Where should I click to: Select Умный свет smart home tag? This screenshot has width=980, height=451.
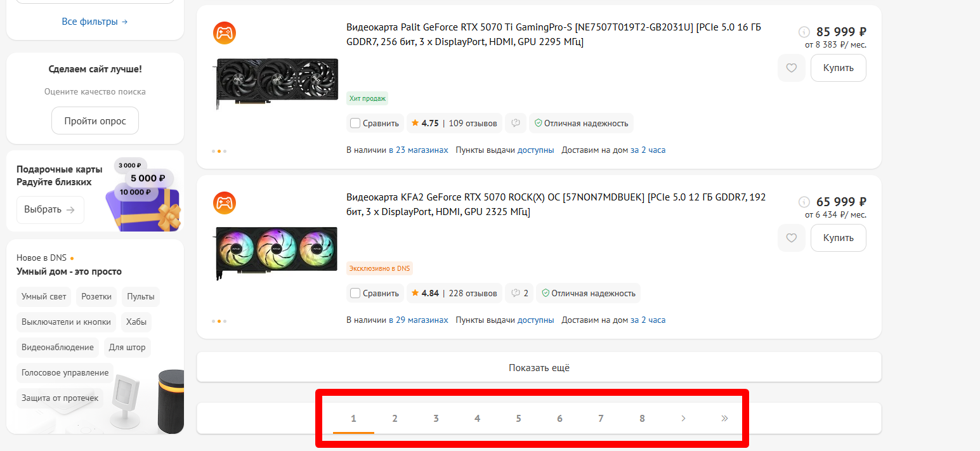click(x=44, y=296)
